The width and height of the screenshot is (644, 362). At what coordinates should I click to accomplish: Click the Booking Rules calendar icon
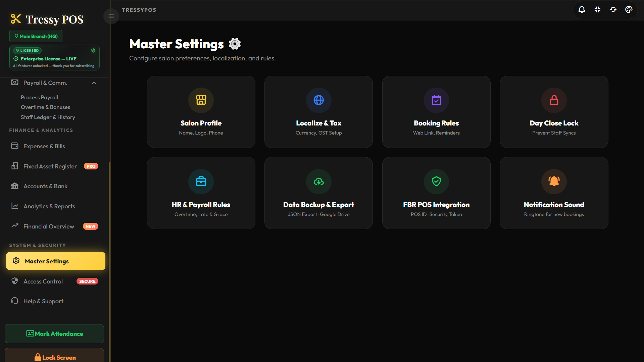[x=436, y=100]
